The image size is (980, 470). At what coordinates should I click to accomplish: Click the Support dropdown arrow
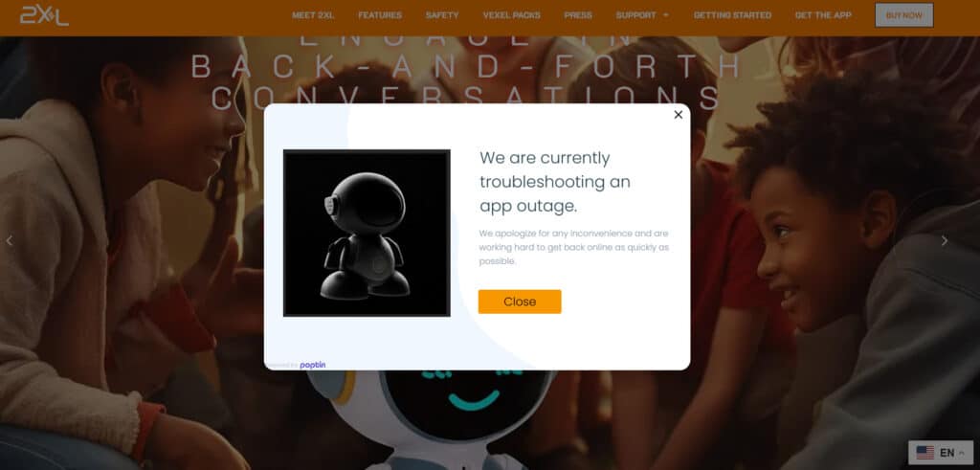666,15
